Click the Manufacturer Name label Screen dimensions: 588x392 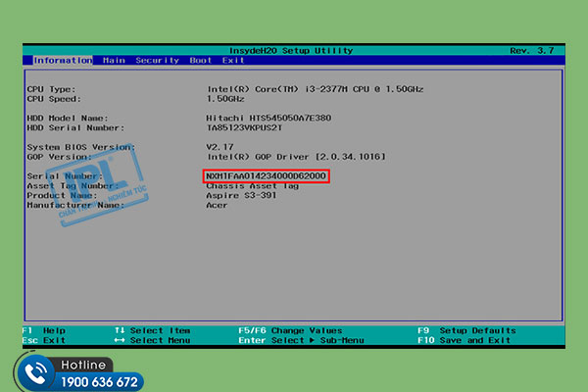(75, 205)
